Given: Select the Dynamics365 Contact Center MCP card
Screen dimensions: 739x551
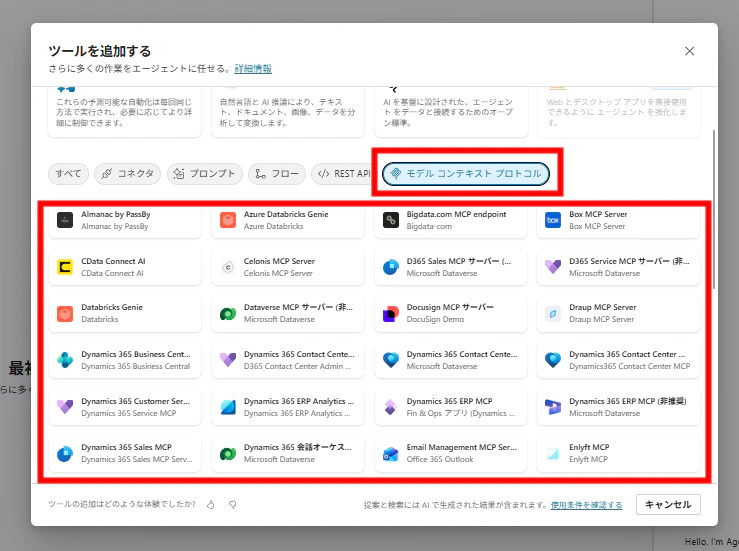Looking at the screenshot, I should (618, 360).
